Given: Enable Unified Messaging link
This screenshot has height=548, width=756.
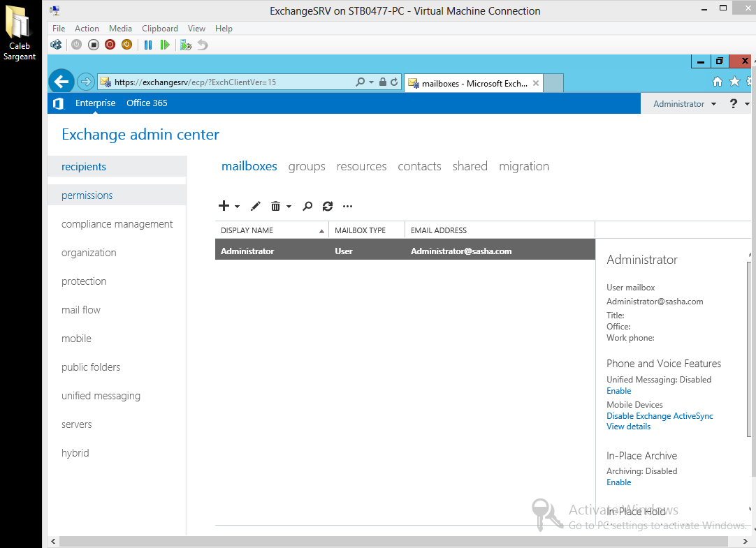Looking at the screenshot, I should [x=618, y=391].
